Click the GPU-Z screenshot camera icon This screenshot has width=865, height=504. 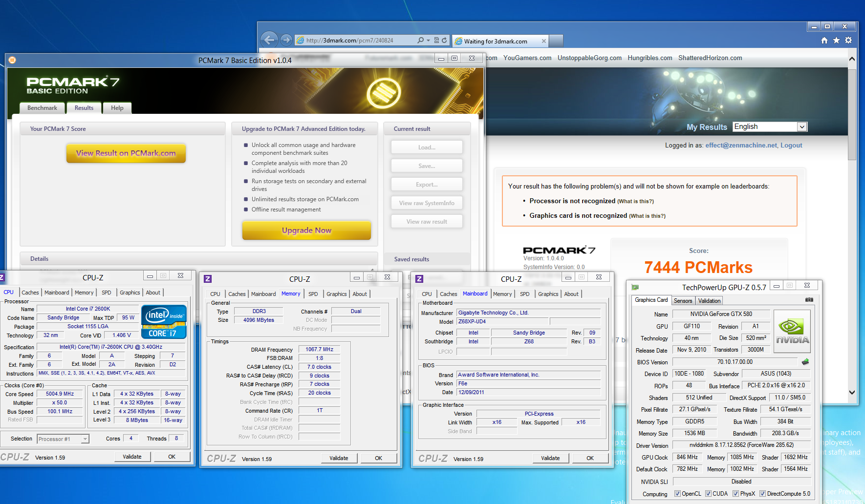809,300
